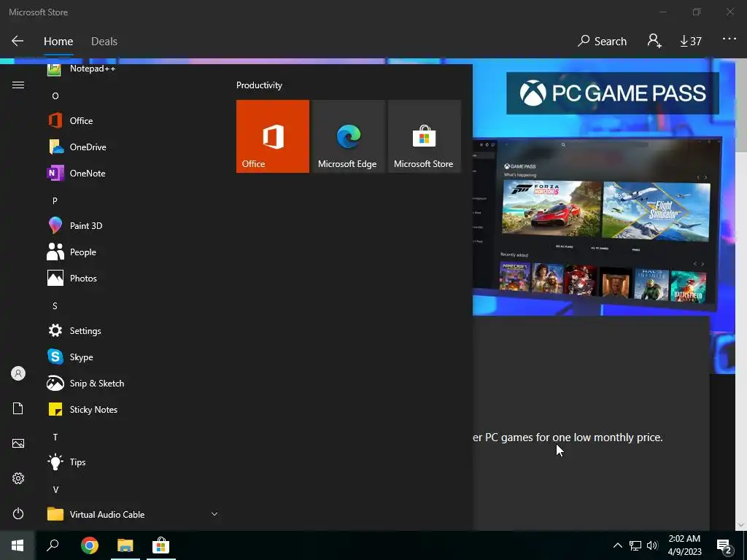Open Pictures from the Start sidebar
This screenshot has width=747, height=560.
click(18, 443)
